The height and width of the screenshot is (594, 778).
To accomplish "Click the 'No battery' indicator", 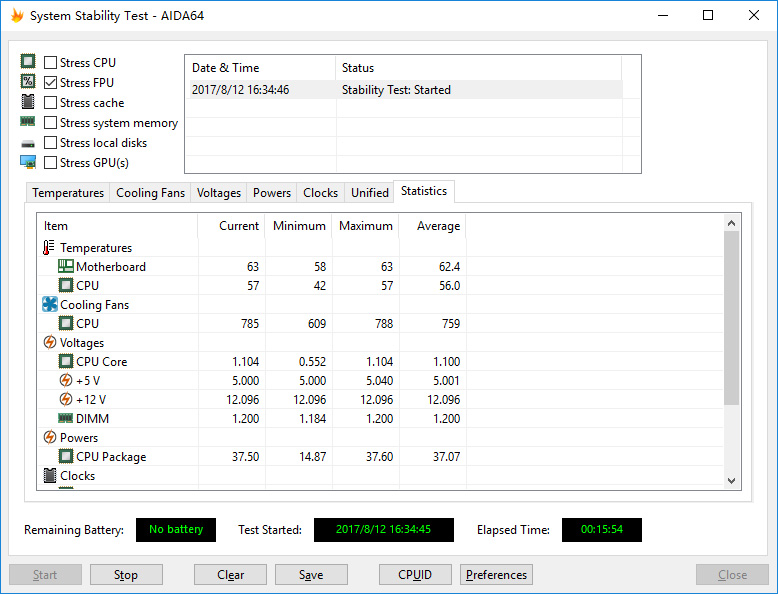I will (176, 529).
